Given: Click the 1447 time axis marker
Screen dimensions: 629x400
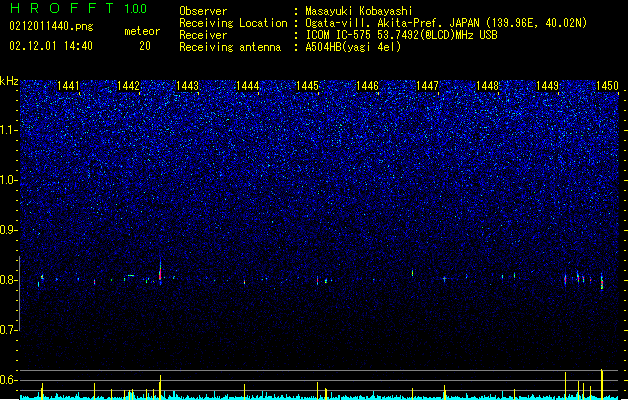Looking at the screenshot, I should click(428, 86).
